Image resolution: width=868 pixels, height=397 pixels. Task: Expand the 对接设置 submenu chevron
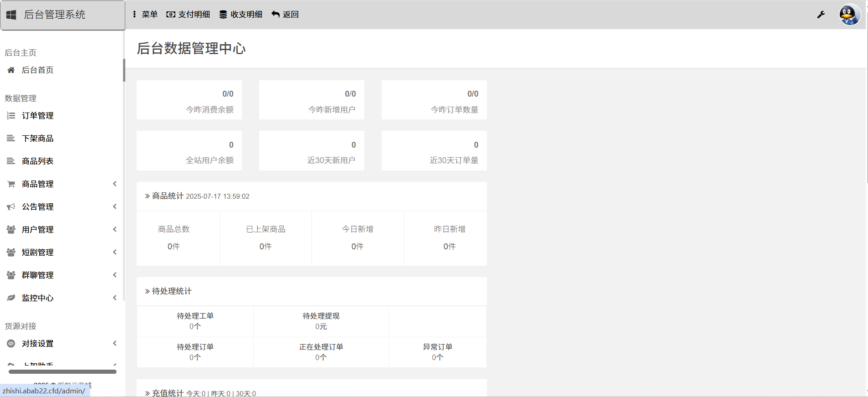click(x=115, y=343)
